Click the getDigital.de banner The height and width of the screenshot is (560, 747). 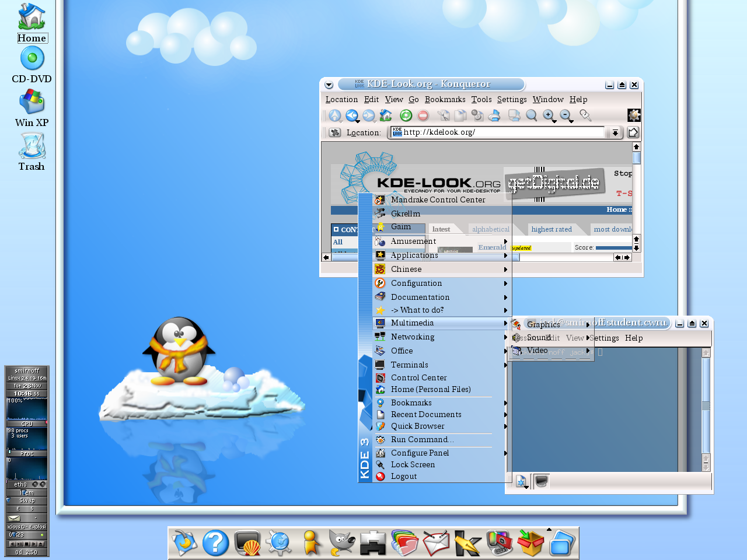point(554,184)
